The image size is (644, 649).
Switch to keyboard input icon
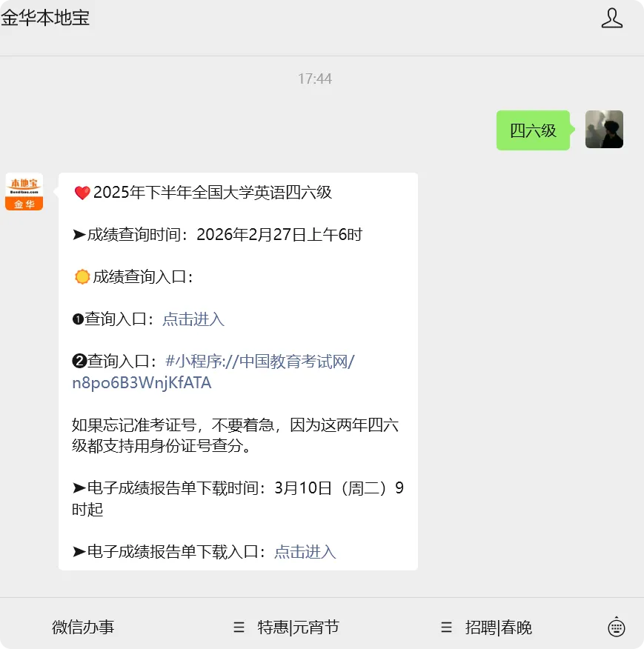[617, 627]
